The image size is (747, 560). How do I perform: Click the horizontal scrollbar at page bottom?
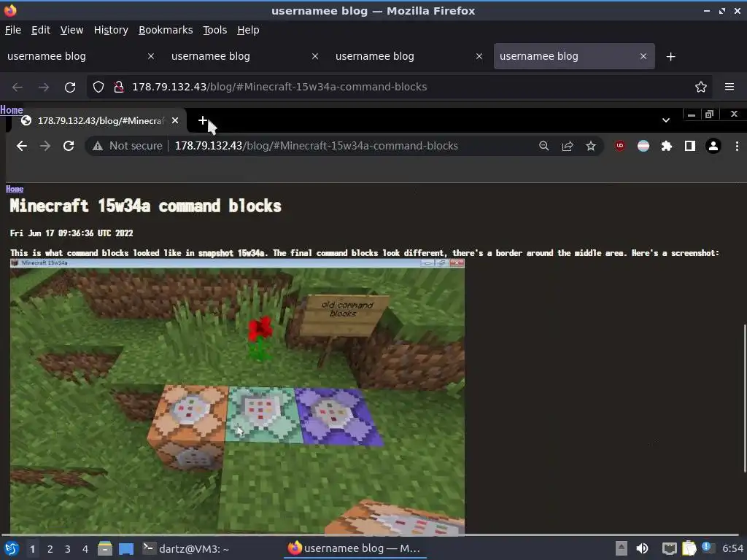tap(371, 535)
